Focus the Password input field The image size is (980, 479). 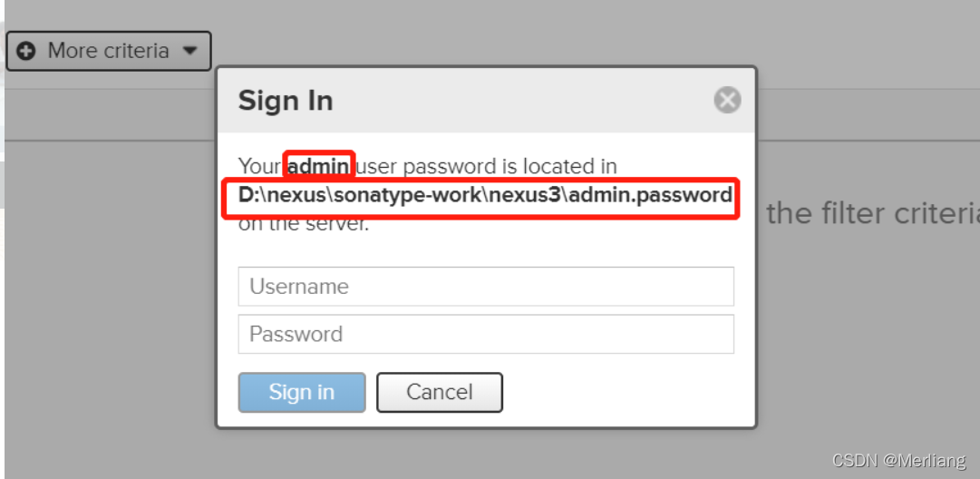point(486,334)
